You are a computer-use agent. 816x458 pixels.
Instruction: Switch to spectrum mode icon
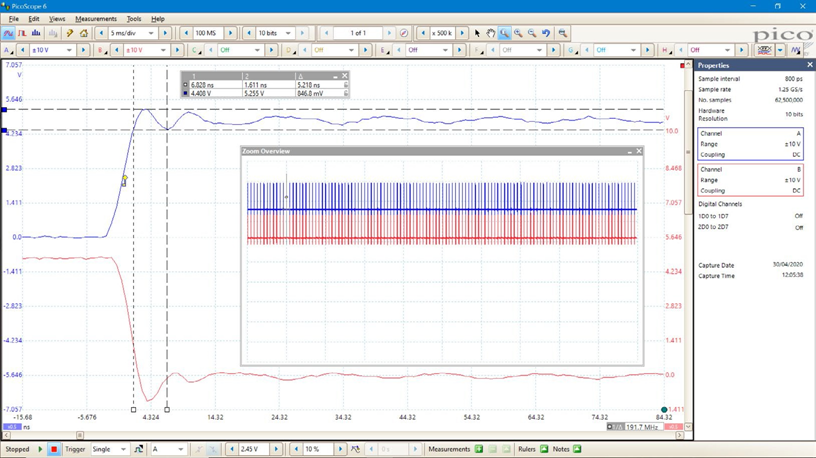(36, 33)
